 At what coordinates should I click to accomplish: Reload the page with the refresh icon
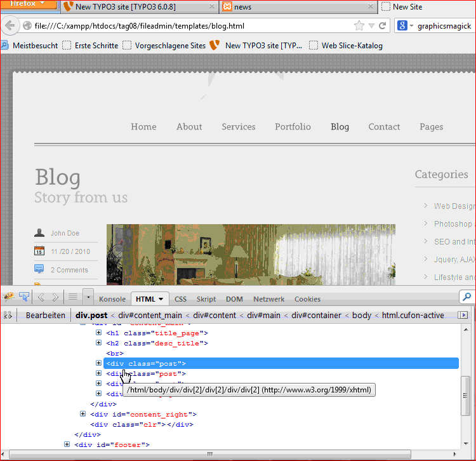[383, 26]
